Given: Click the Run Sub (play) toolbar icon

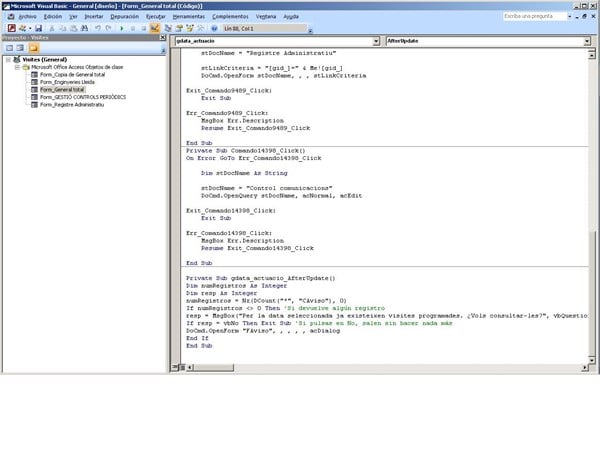Looking at the screenshot, I should tap(121, 28).
